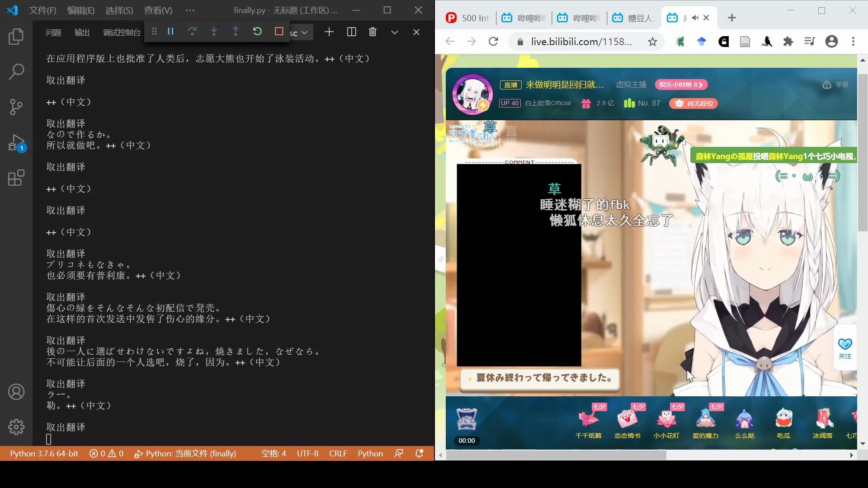
Task: Kill terminal with trash icon
Action: pos(373,32)
